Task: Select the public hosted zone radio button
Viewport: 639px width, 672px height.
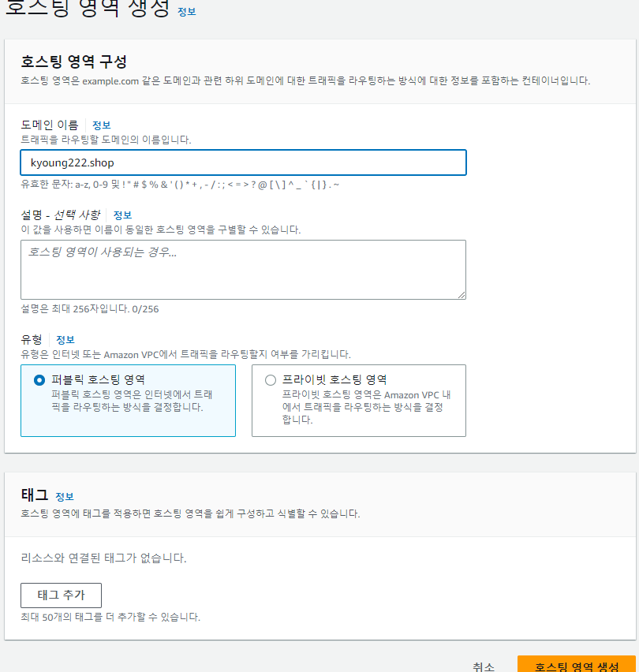Action: click(39, 380)
